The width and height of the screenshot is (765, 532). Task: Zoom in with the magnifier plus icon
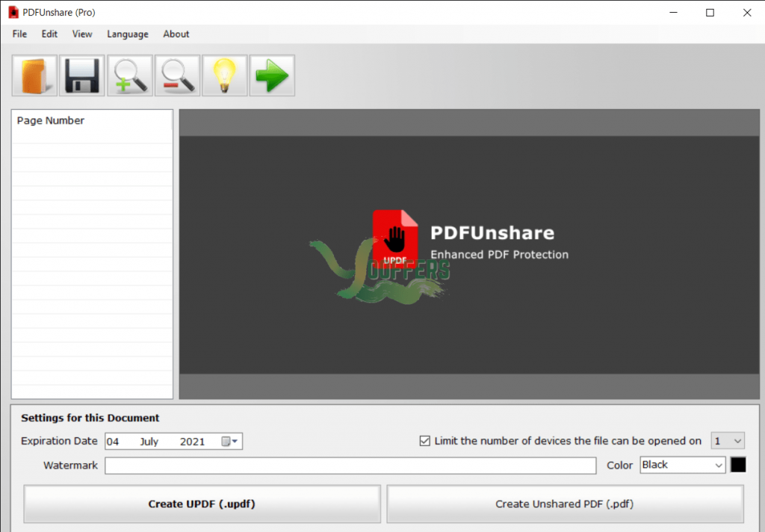click(130, 75)
